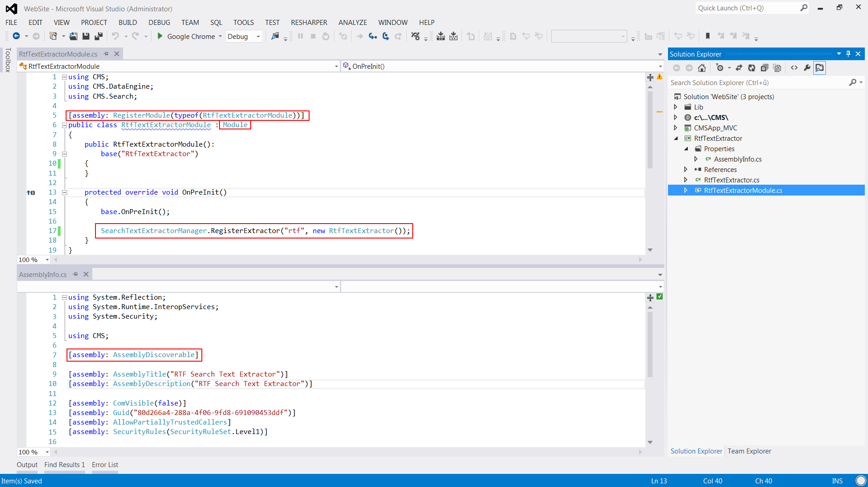Click the Undo arrow icon
This screenshot has height=487, width=868.
[x=115, y=36]
